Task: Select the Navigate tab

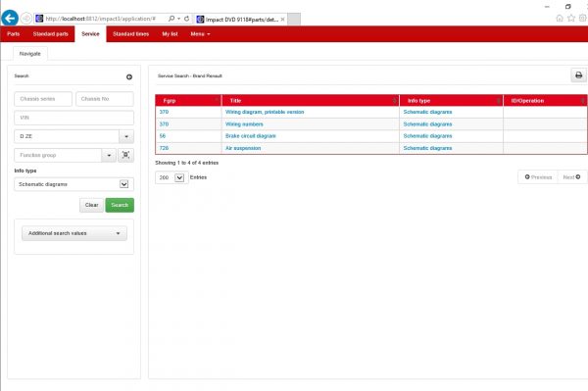Action: click(x=30, y=54)
